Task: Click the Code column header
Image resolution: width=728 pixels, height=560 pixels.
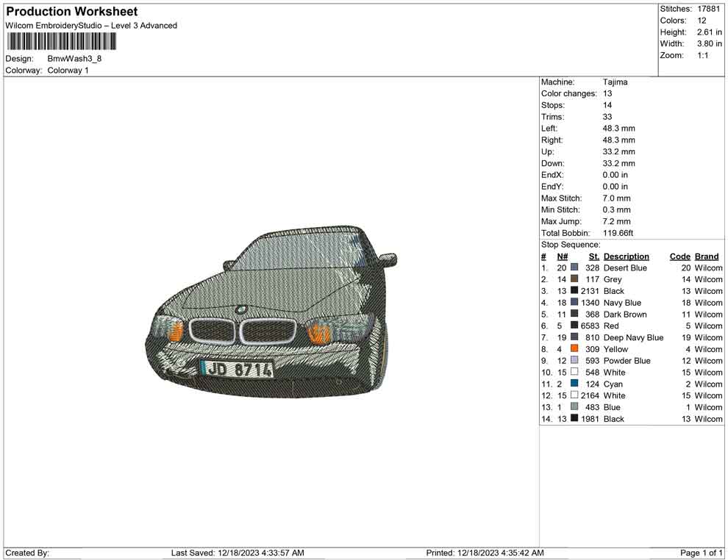Action: pyautogui.click(x=679, y=256)
